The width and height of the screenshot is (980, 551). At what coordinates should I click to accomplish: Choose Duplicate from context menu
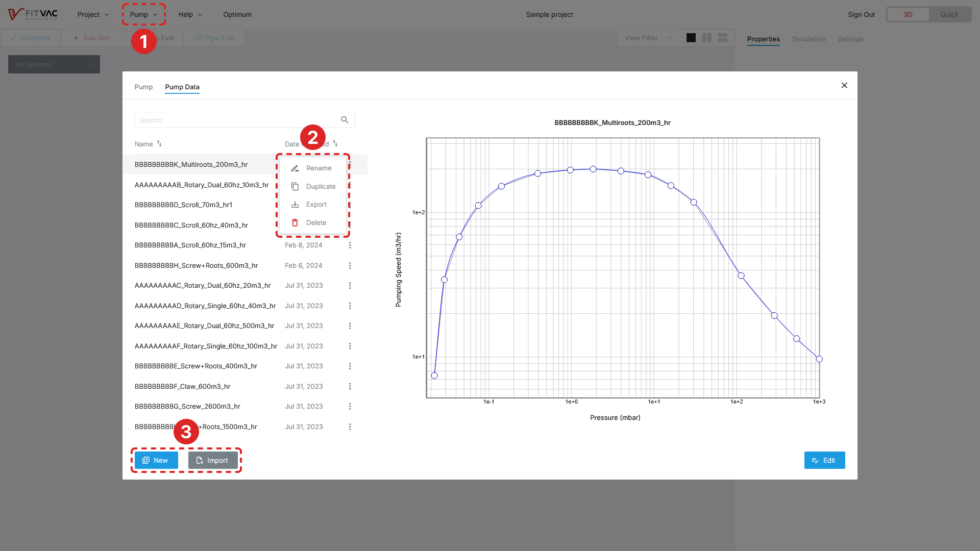point(313,187)
